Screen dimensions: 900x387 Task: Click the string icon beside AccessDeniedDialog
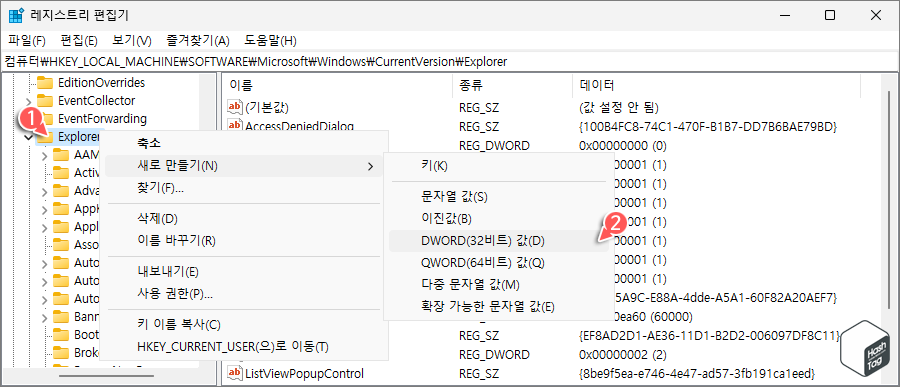click(235, 125)
